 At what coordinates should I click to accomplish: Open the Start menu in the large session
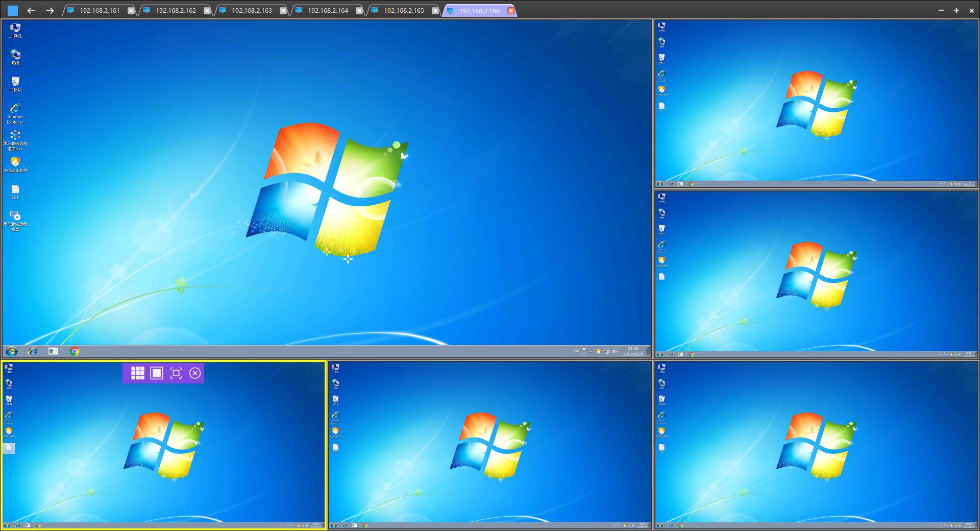coord(12,351)
